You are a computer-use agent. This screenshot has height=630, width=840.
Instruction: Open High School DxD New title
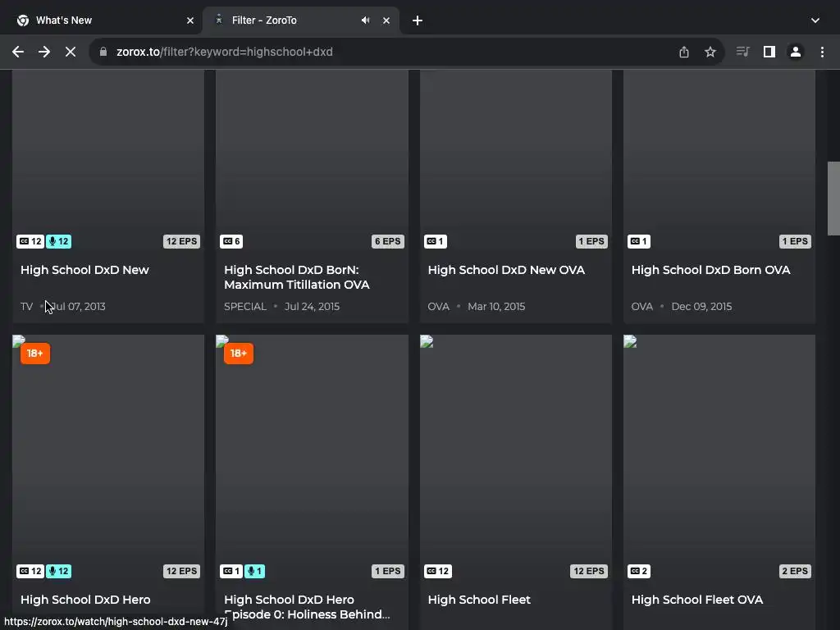coord(84,270)
